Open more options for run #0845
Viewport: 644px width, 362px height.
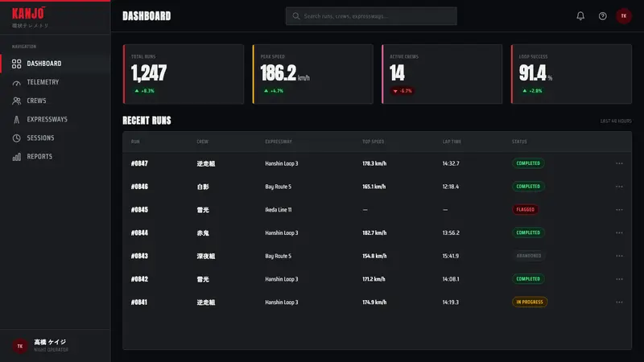click(x=619, y=210)
